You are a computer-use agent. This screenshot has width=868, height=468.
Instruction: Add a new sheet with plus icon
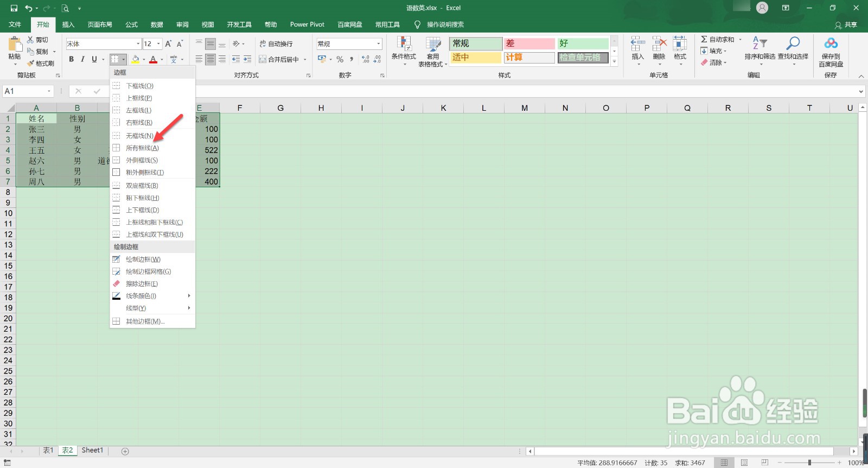coord(125,451)
